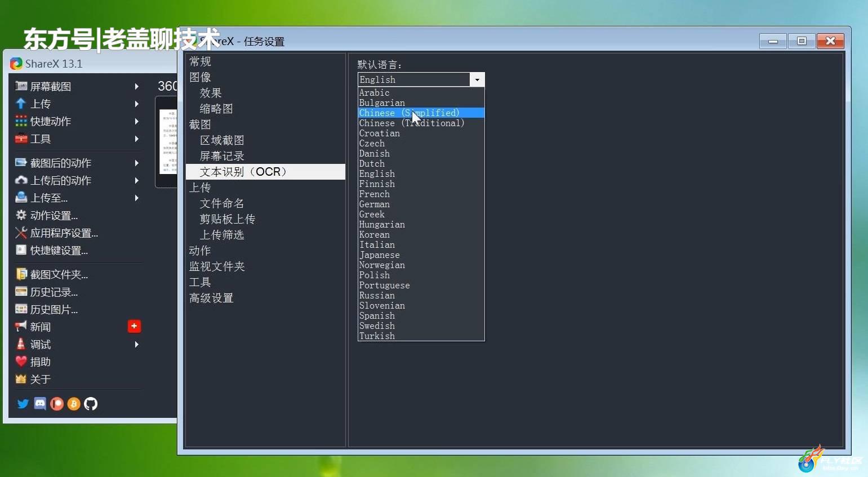Select 监视文件夹 in settings tree

(217, 266)
